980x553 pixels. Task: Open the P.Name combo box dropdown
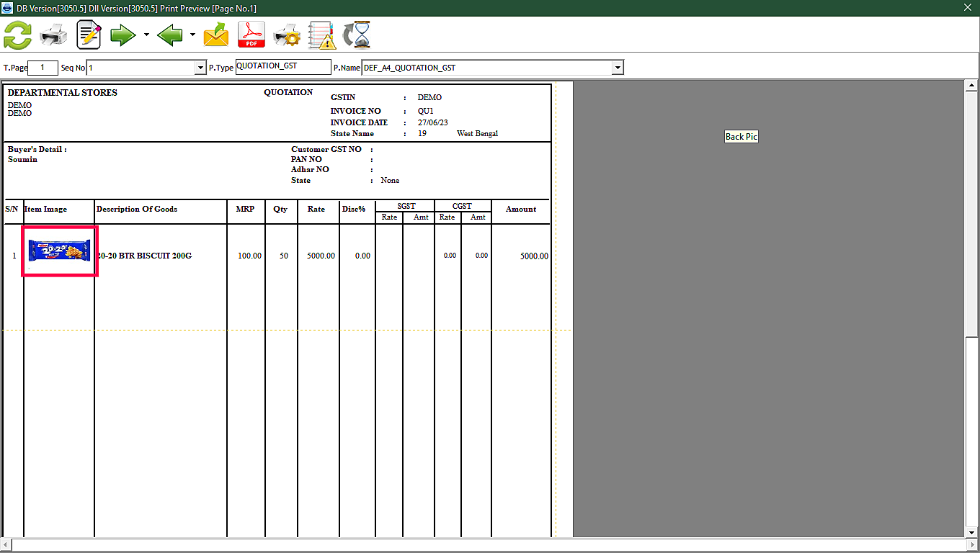pos(618,68)
